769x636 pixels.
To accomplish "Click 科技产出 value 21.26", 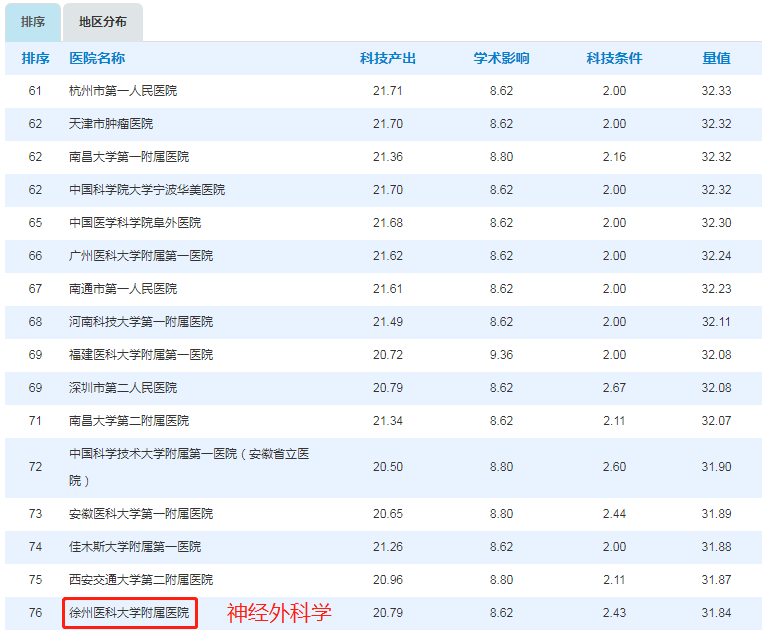I will pyautogui.click(x=388, y=547).
